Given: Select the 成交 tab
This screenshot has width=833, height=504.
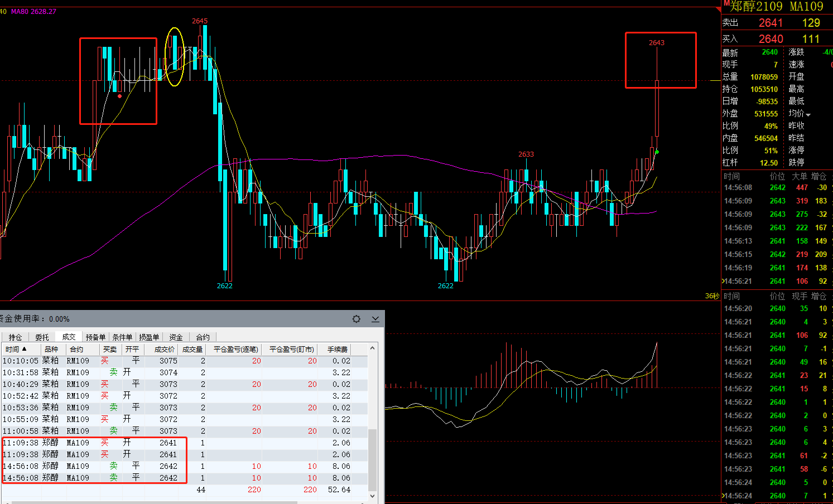Looking at the screenshot, I should tap(69, 337).
